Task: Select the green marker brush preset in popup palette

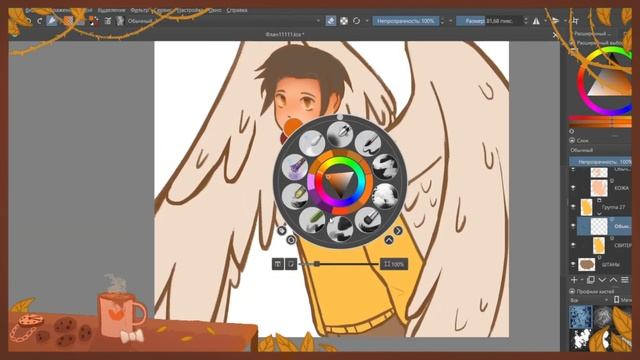Action: (x=312, y=219)
